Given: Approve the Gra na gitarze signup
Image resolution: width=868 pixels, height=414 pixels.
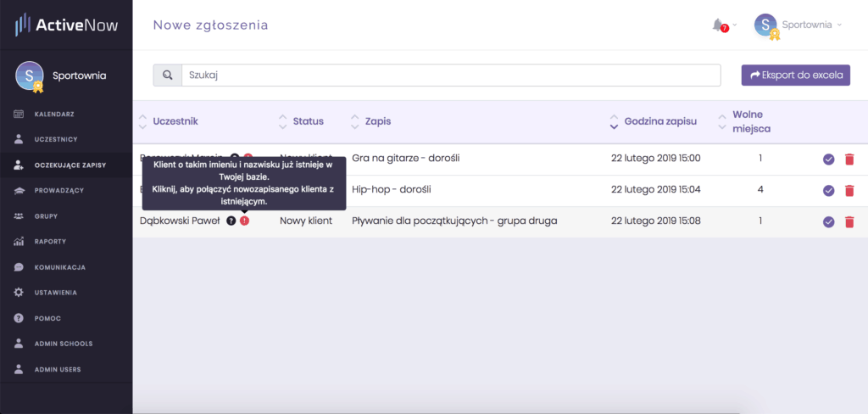Looking at the screenshot, I should click(829, 159).
